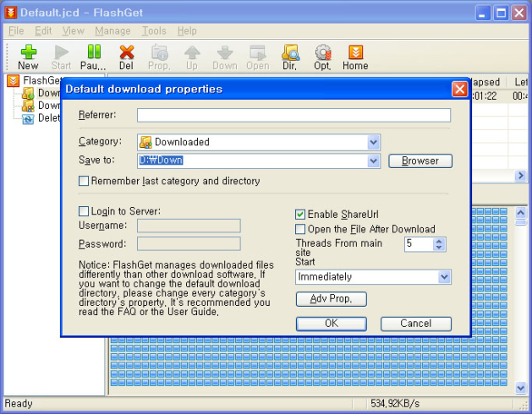Expand the Start Immediately dropdown
Screen dimensions: 532x414
tap(445, 277)
